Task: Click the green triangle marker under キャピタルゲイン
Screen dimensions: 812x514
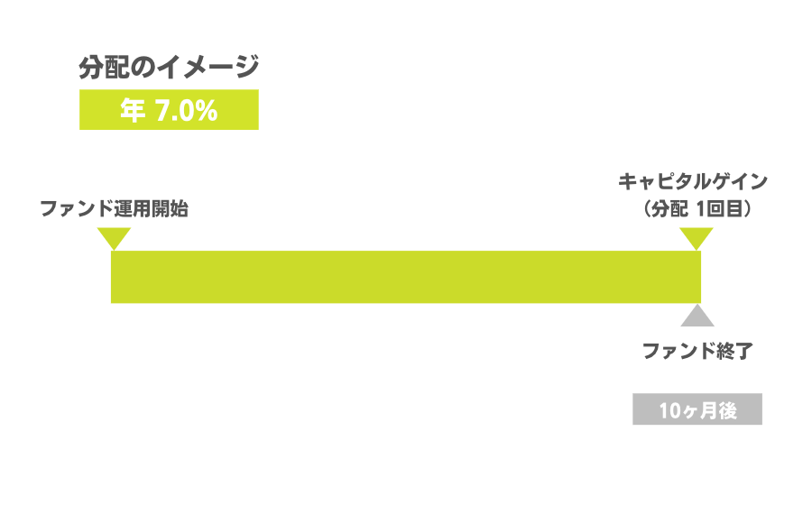Action: [697, 239]
